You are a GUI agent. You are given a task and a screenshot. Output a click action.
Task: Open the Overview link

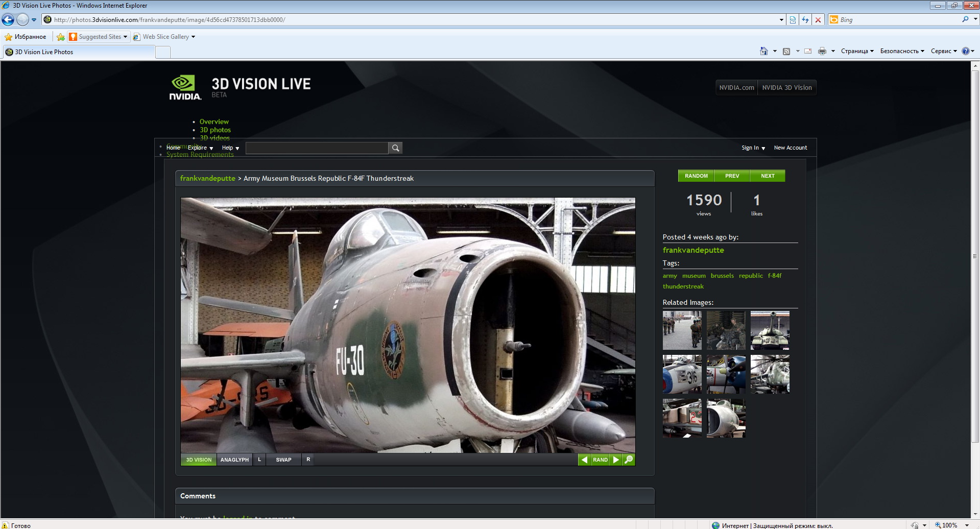(214, 122)
